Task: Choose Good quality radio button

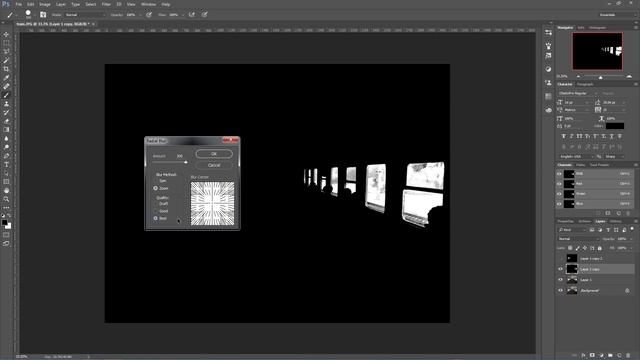Action: click(x=156, y=211)
